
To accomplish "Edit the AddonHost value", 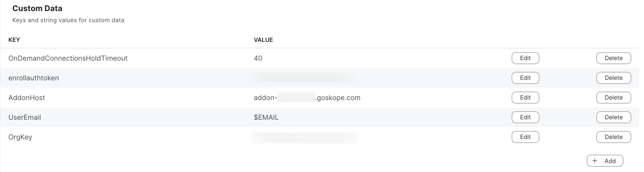I will 525,98.
